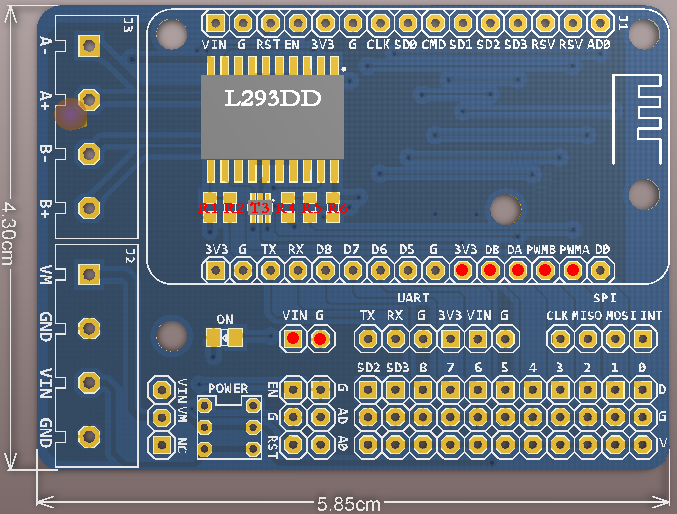
Task: Click the ON indicator LED component
Action: (x=225, y=338)
